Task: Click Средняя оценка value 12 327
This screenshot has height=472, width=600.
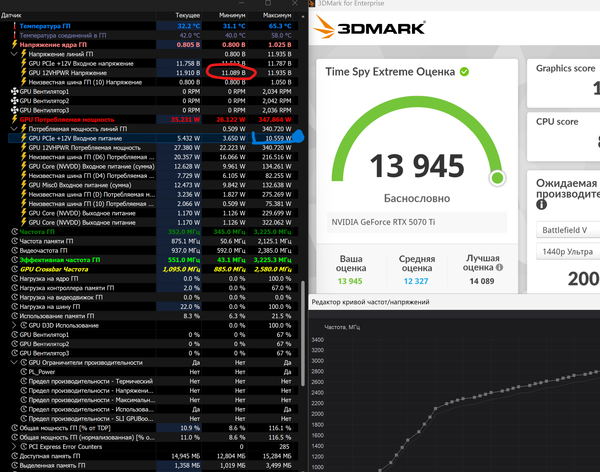Action: click(x=416, y=281)
